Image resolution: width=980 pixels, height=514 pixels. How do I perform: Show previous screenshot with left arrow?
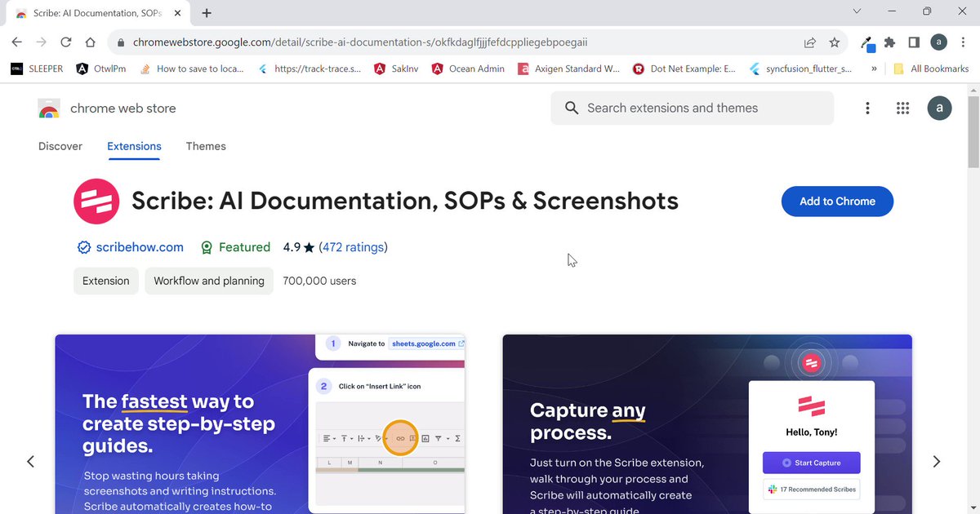31,462
